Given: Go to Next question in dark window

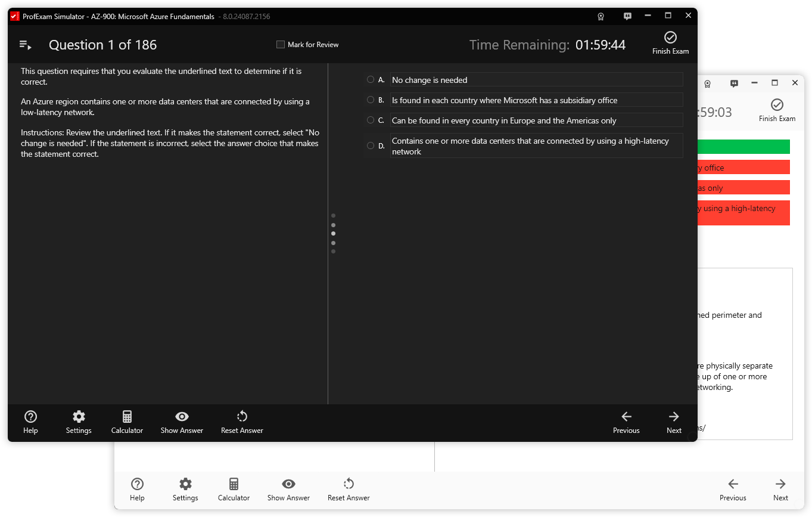Looking at the screenshot, I should (674, 422).
